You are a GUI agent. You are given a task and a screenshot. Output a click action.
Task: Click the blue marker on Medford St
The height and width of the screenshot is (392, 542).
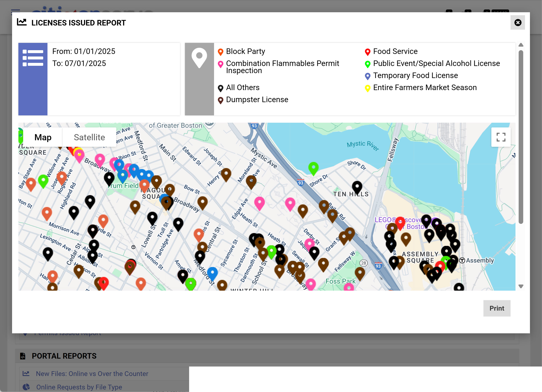coord(212,272)
